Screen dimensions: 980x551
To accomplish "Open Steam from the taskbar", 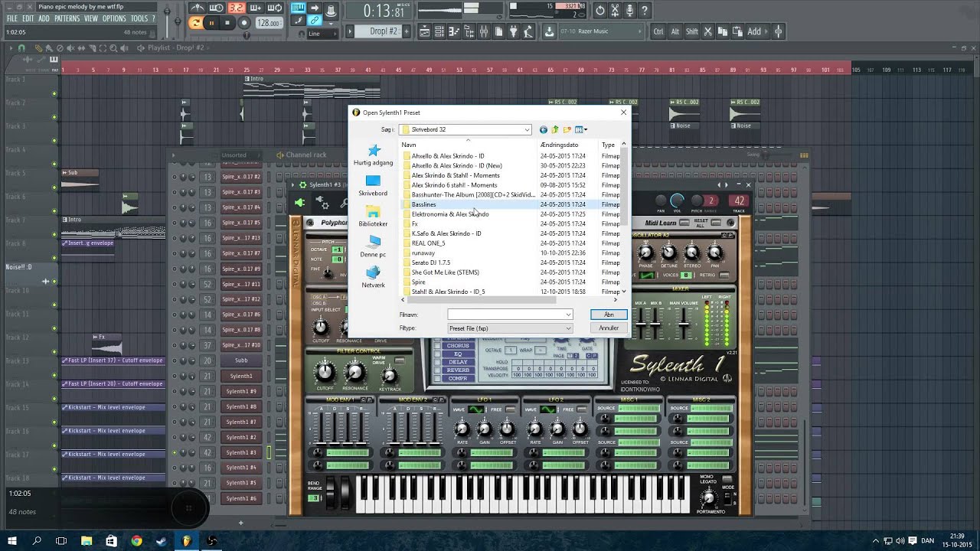I will point(162,540).
